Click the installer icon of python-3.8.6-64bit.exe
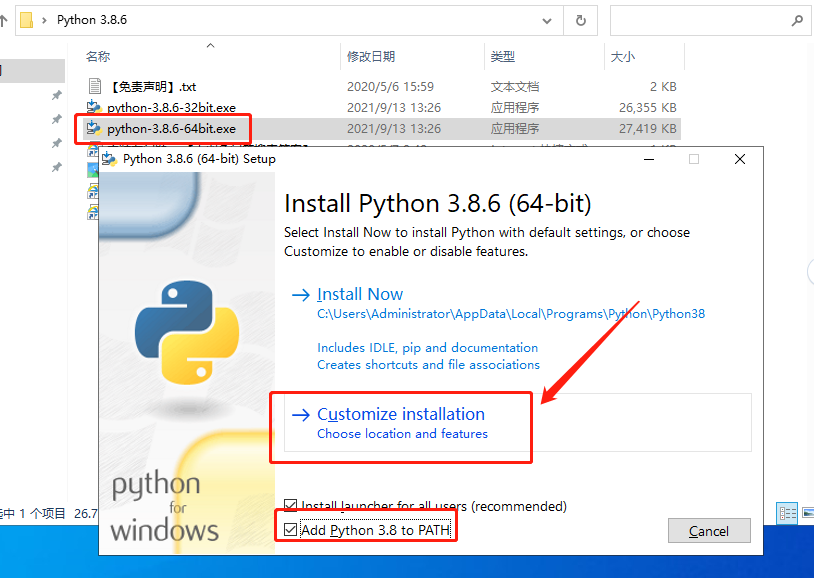The height and width of the screenshot is (578, 814). click(x=94, y=128)
